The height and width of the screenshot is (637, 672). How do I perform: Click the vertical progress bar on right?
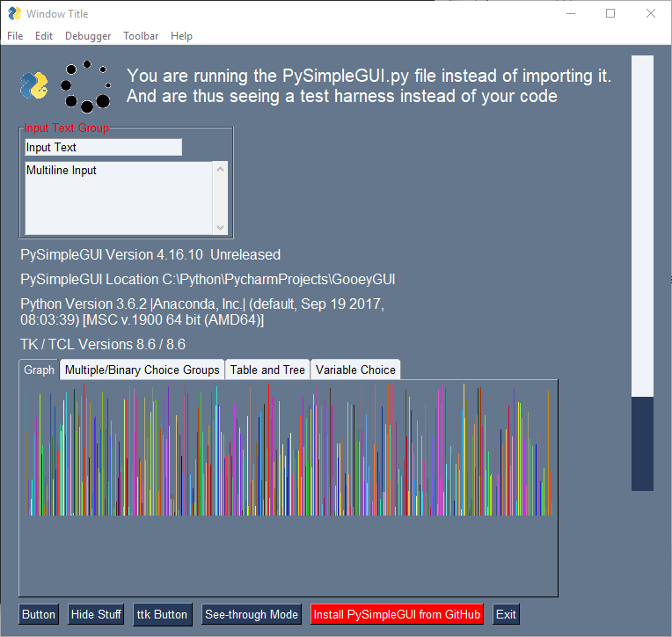(642, 273)
